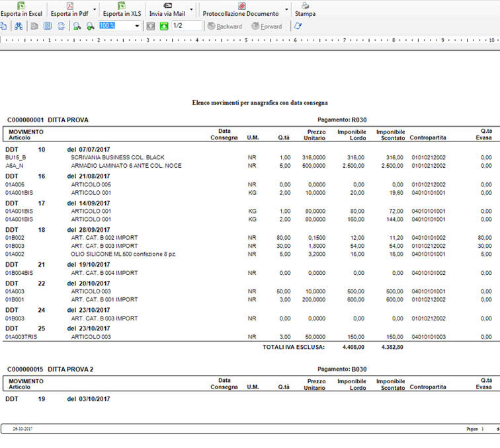Click the zoom out magnifier icon
The height and width of the screenshot is (448, 500).
77,26
